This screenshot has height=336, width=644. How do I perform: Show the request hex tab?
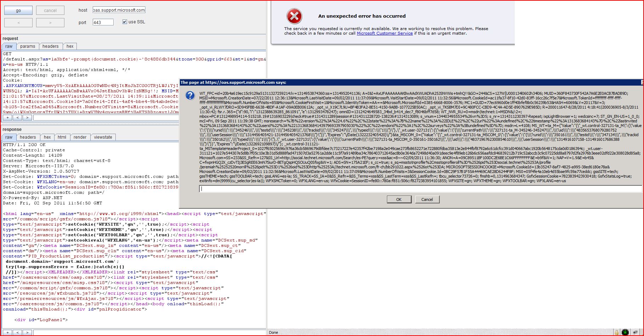[x=70, y=46]
